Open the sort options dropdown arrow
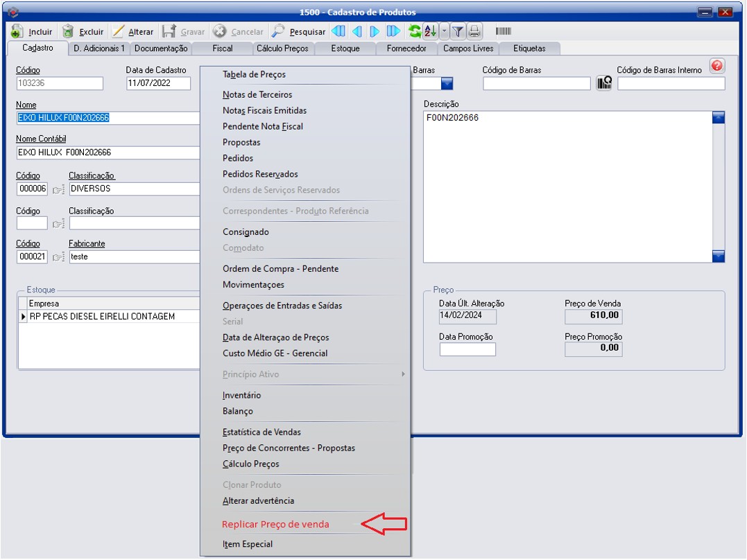 445,31
